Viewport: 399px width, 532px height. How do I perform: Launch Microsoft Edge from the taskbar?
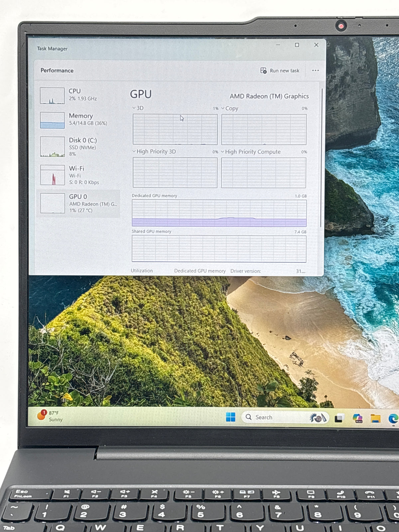point(393,419)
